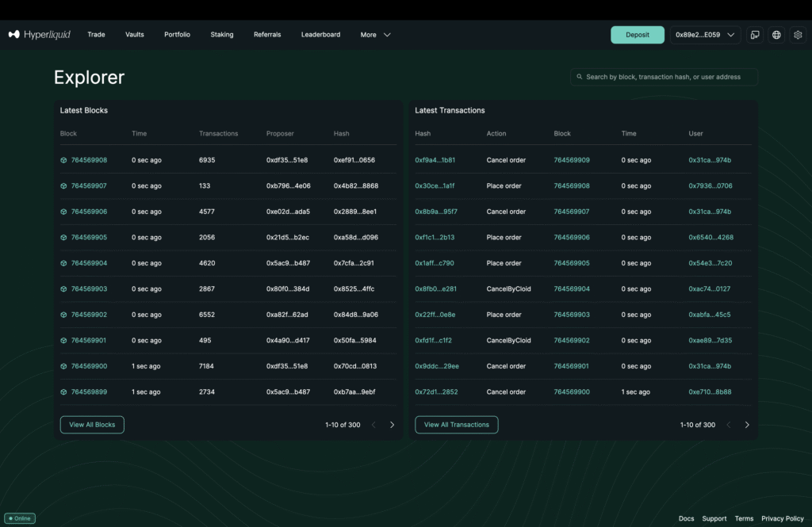
Task: Focus the block, hash, or address search field
Action: pyautogui.click(x=666, y=77)
